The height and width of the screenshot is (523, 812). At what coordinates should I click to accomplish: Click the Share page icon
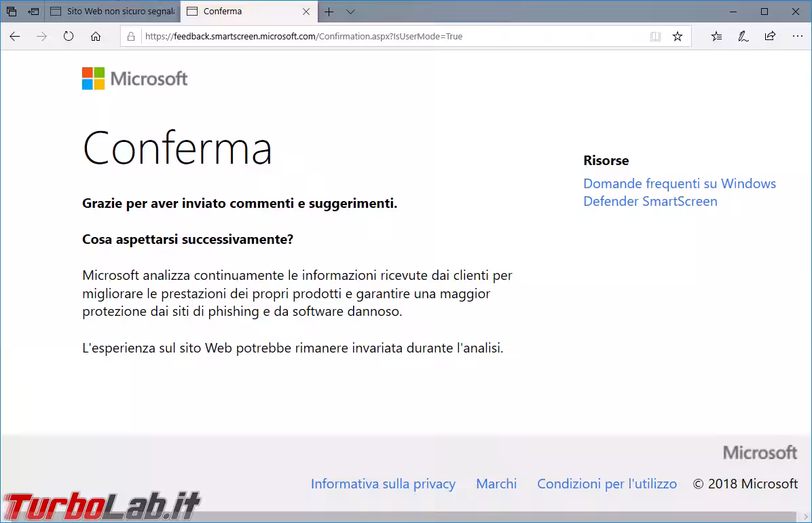(x=770, y=36)
